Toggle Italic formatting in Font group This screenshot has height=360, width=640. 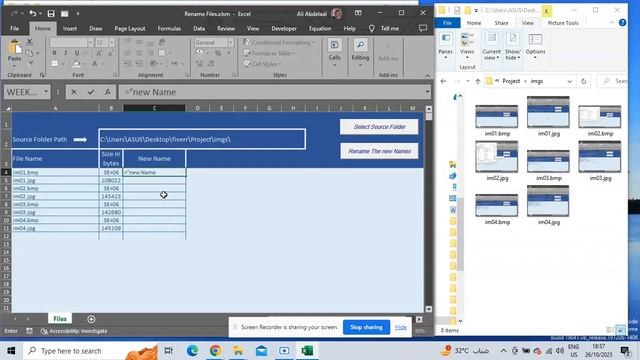click(65, 53)
